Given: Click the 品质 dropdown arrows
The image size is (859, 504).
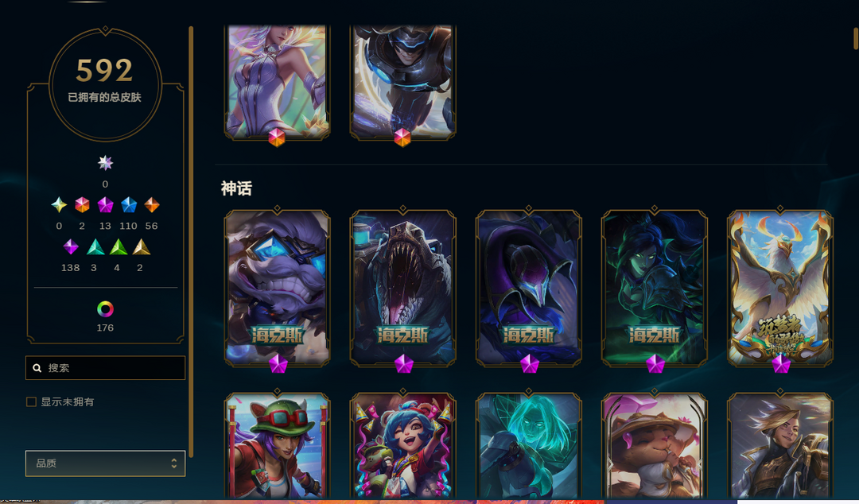Looking at the screenshot, I should (x=173, y=463).
